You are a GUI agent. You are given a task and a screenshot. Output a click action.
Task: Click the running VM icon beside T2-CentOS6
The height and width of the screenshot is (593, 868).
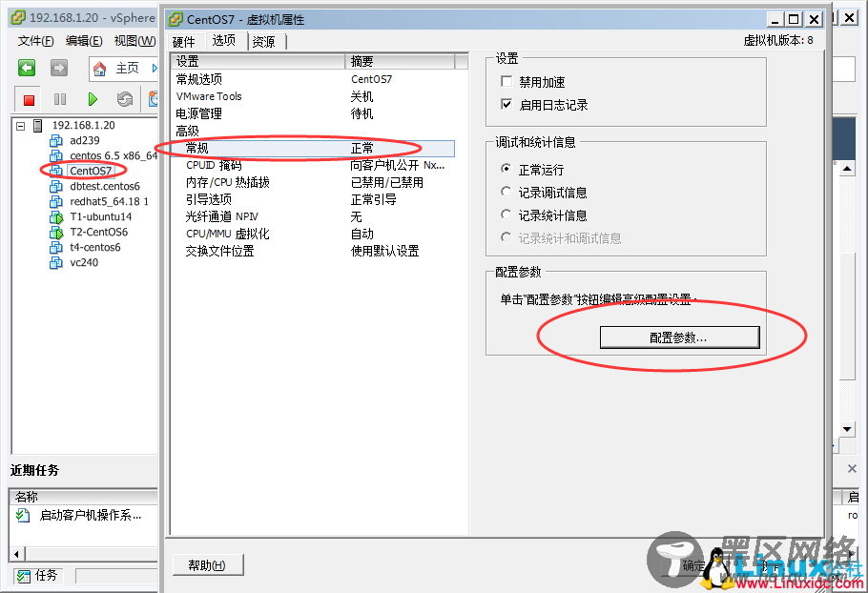click(56, 233)
